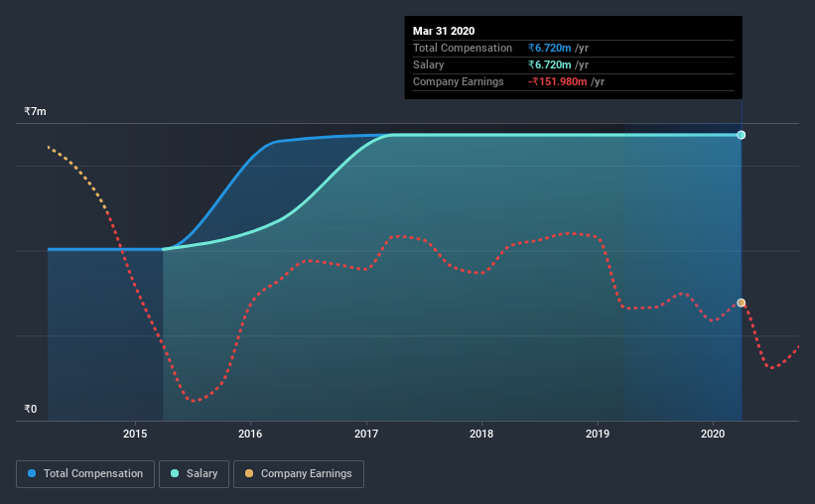Select the company earnings marker at Mar 2020
The image size is (815, 504).
pos(742,303)
